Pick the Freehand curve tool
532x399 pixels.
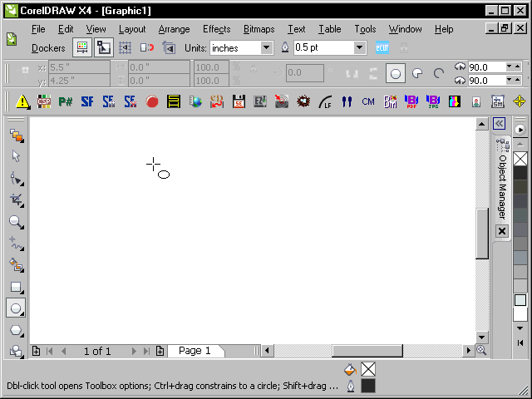[15, 243]
